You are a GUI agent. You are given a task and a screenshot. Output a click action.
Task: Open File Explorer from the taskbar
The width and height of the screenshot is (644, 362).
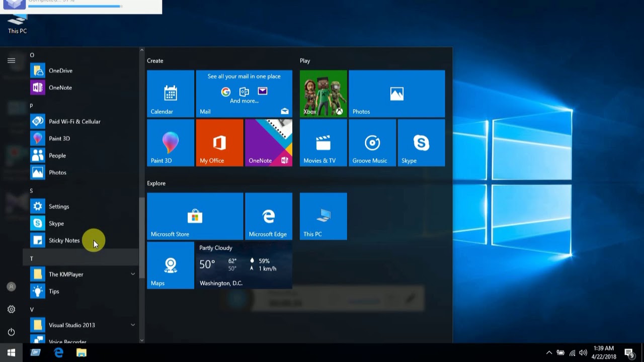click(x=82, y=353)
